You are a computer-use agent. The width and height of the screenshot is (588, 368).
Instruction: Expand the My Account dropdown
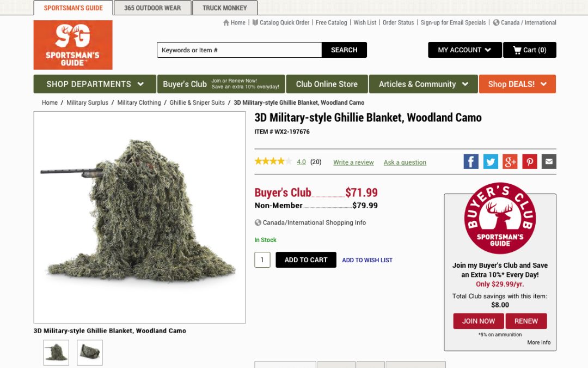[x=464, y=50]
